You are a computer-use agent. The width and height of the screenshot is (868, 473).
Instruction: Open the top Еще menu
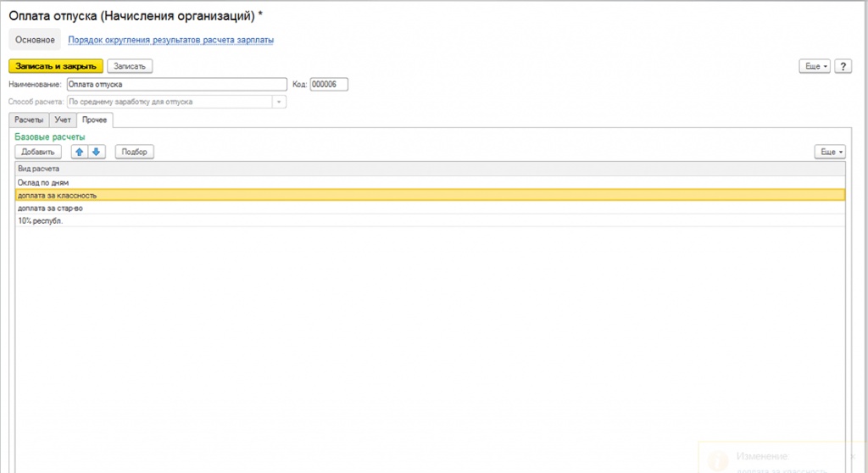click(x=815, y=66)
